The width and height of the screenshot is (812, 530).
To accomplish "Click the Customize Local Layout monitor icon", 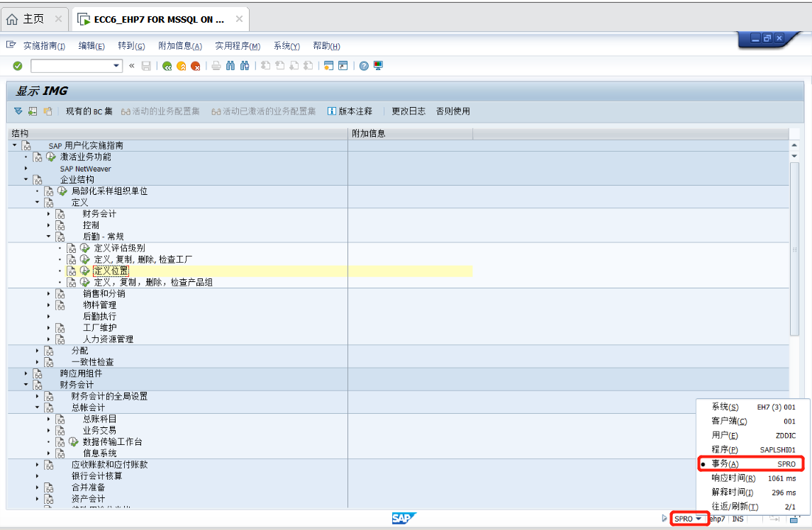I will pyautogui.click(x=378, y=66).
